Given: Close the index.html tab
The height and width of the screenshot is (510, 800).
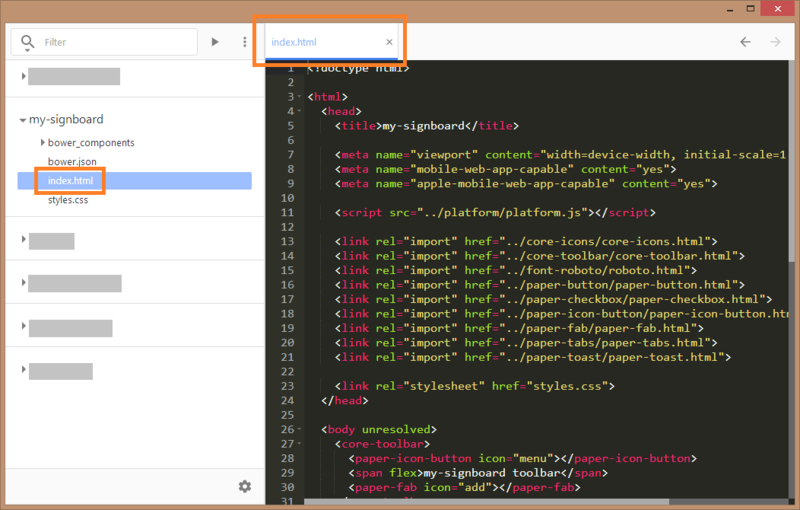Looking at the screenshot, I should tap(389, 42).
